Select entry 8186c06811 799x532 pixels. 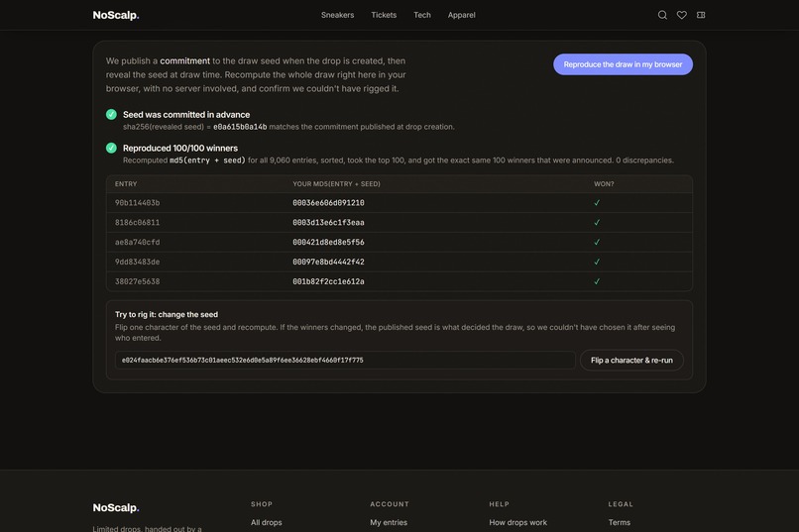pyautogui.click(x=137, y=223)
